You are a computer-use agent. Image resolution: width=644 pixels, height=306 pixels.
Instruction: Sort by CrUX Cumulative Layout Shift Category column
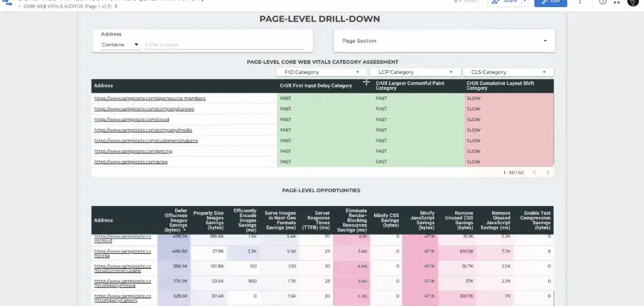coord(500,86)
